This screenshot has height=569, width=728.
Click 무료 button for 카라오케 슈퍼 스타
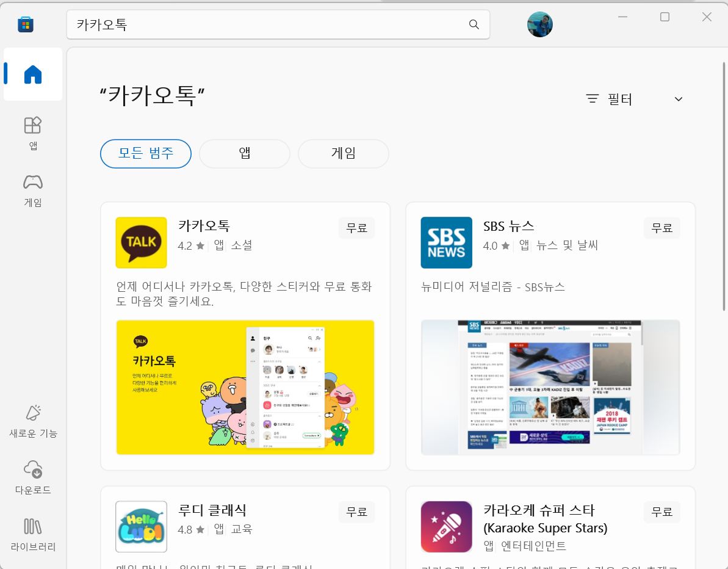(661, 512)
